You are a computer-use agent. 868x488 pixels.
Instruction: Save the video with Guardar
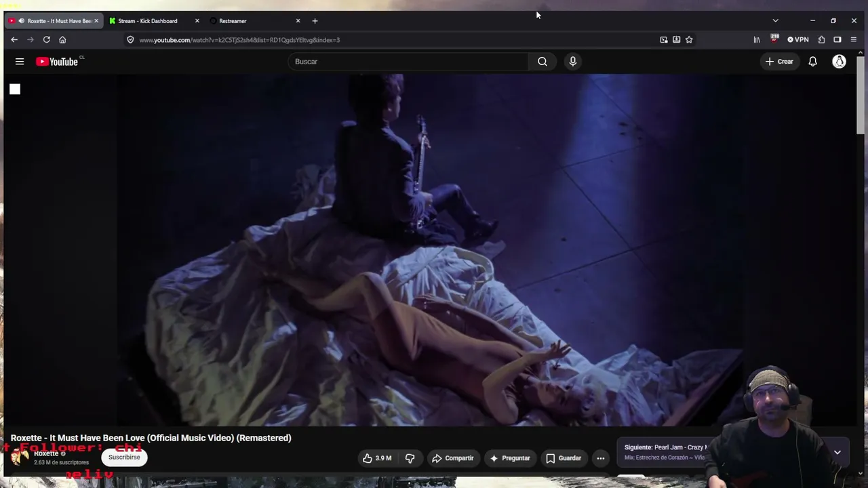[x=564, y=458]
